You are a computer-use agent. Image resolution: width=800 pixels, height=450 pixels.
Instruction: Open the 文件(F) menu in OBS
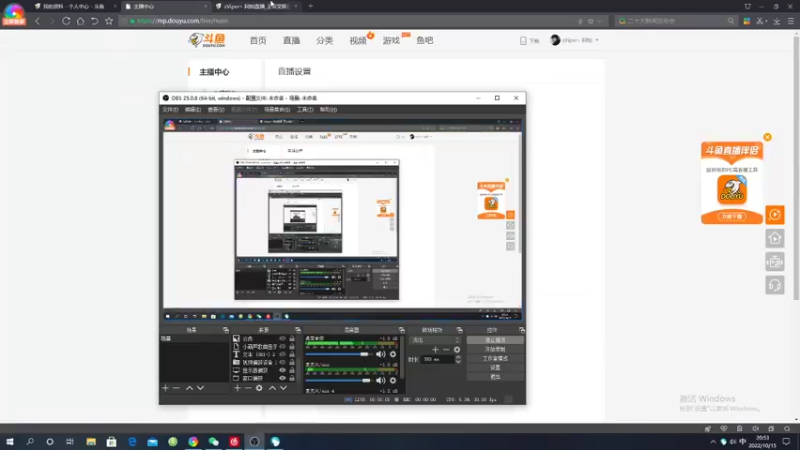(170, 110)
